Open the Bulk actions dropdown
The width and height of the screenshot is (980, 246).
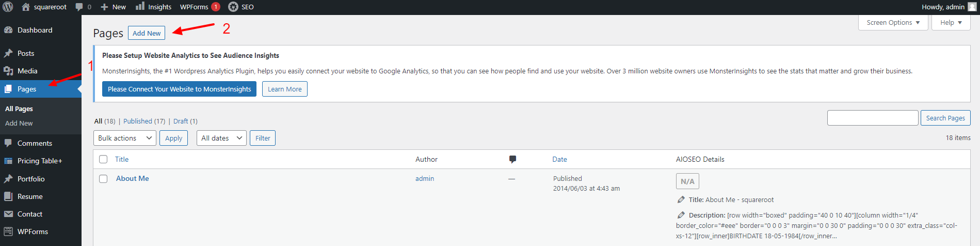[x=125, y=138]
